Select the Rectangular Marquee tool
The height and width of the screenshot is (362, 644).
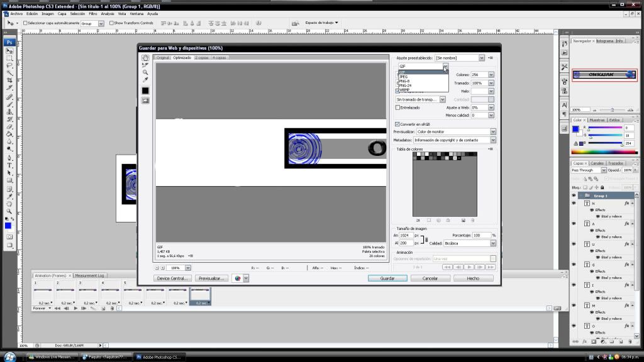[x=9, y=58]
